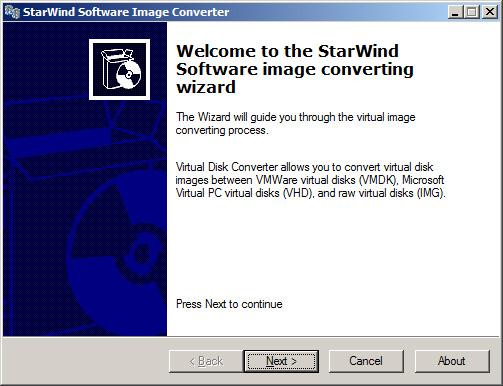Close the StarWind Image Converter window
Screen dimensions: 503x386
pos(490,12)
